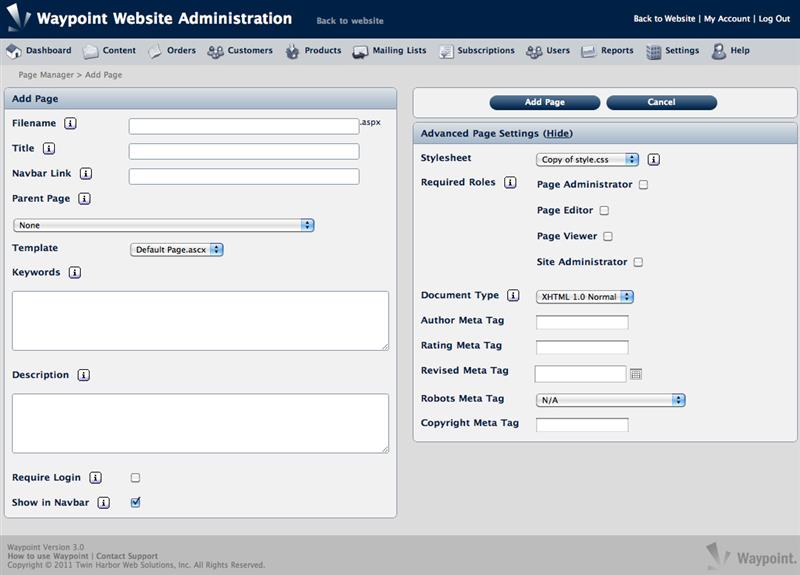Hide the Advanced Page Settings panel

point(558,134)
